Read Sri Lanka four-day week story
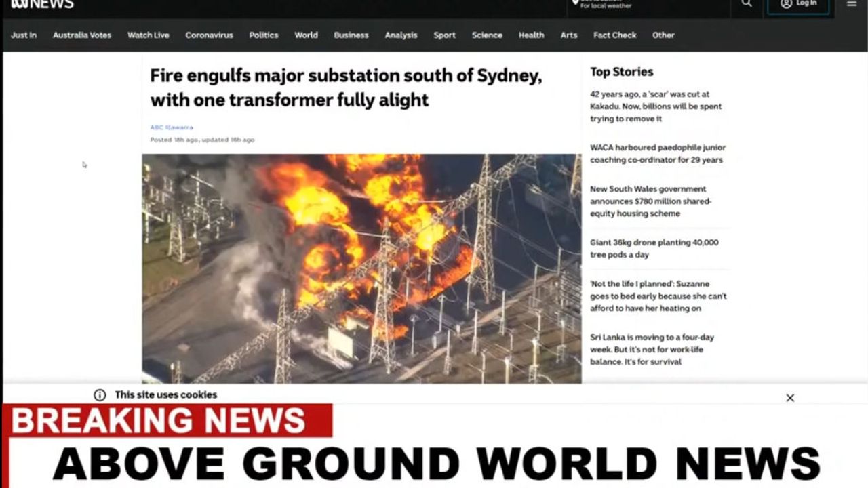 (x=652, y=349)
